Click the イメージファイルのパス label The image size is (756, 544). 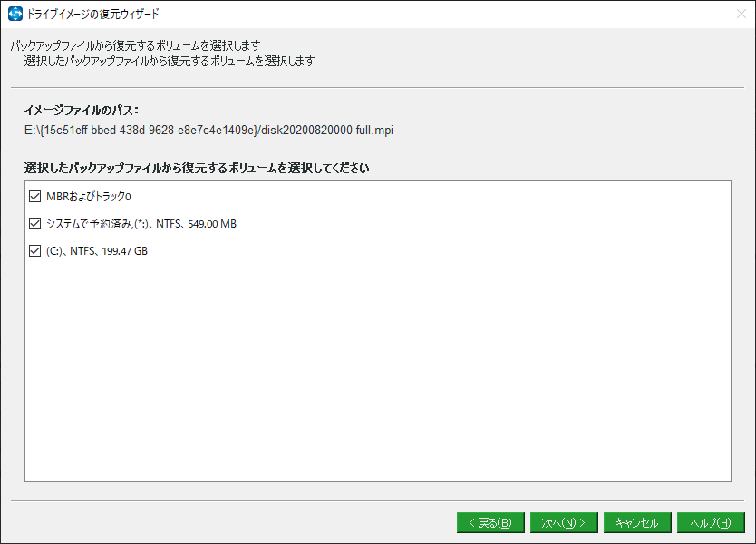tap(82, 111)
